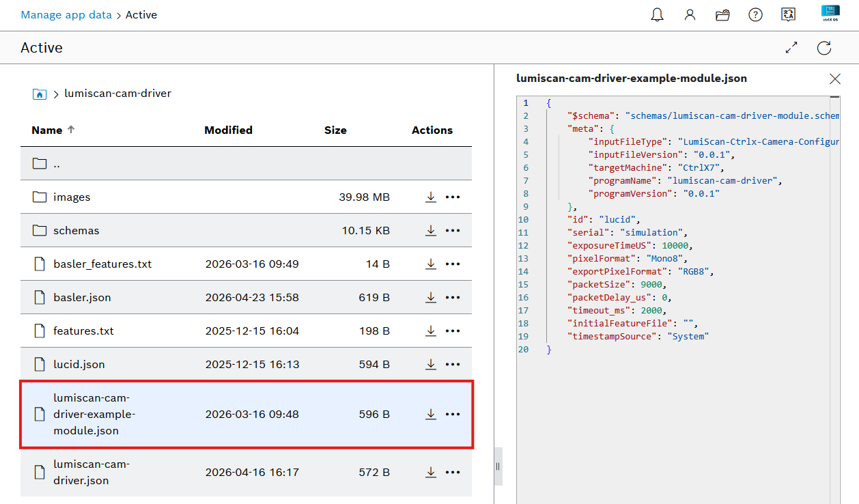Open the help question mark icon
The image size is (859, 504).
[x=755, y=15]
